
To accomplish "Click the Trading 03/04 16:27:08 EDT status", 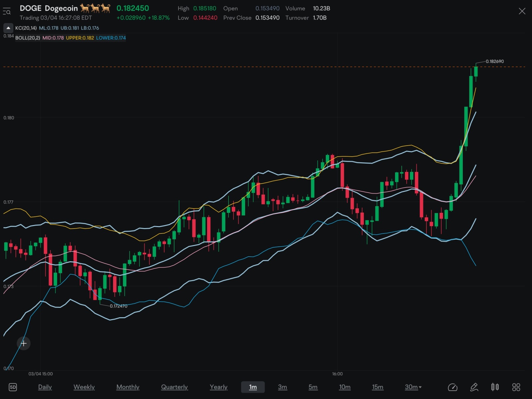I will pyautogui.click(x=56, y=18).
